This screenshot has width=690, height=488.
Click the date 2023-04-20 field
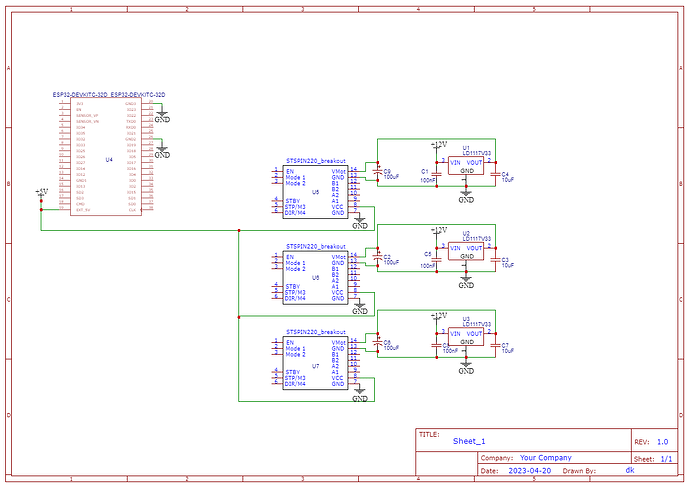[530, 470]
